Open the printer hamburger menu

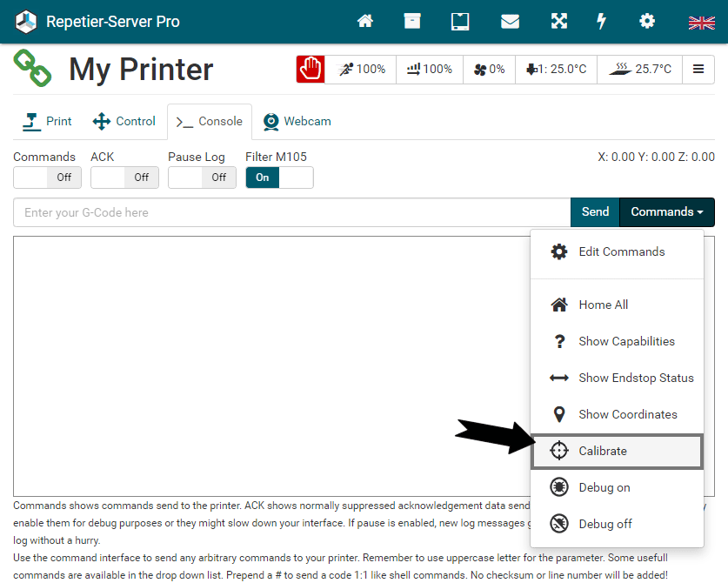coord(698,70)
